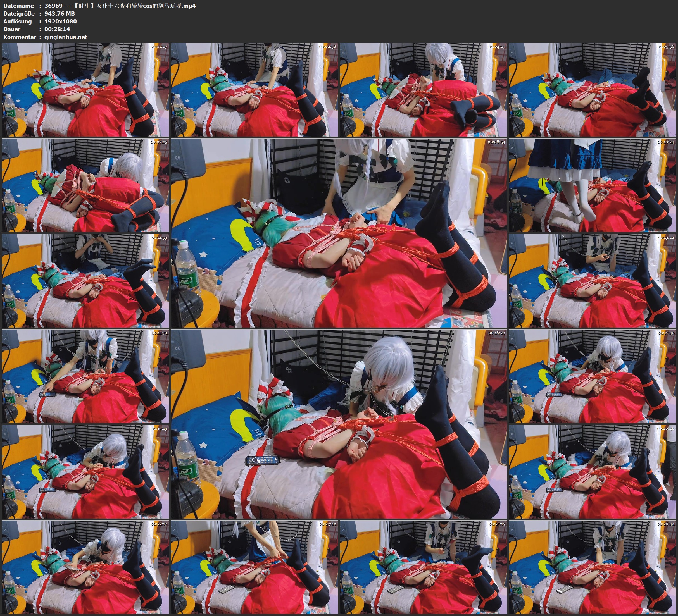Select the 00:04:27 thumbnail

(424, 90)
